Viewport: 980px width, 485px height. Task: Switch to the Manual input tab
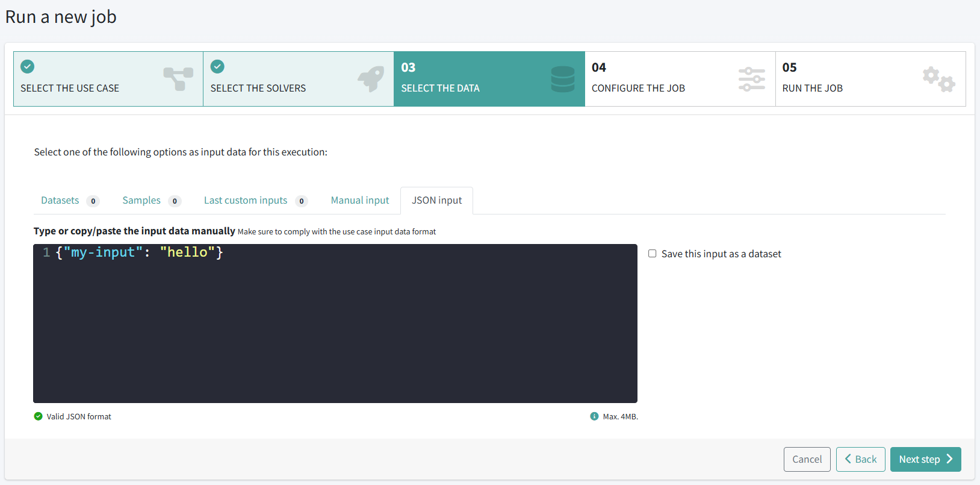coord(360,201)
